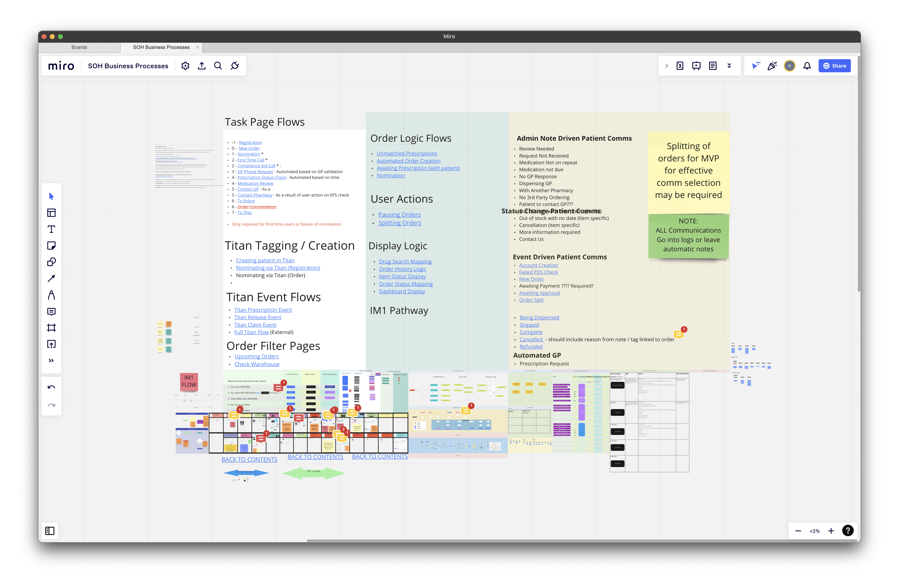Zoom out with the minus button
The width and height of the screenshot is (899, 588).
[798, 531]
